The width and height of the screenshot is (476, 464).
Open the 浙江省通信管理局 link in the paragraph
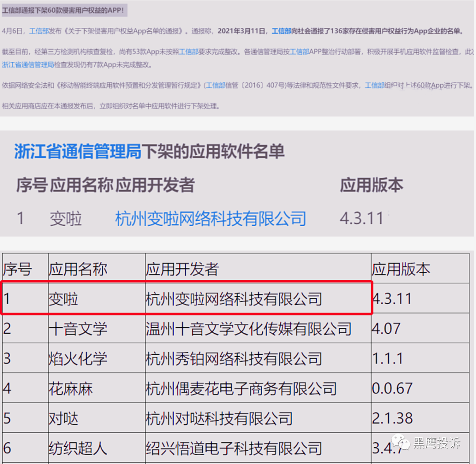pos(28,65)
